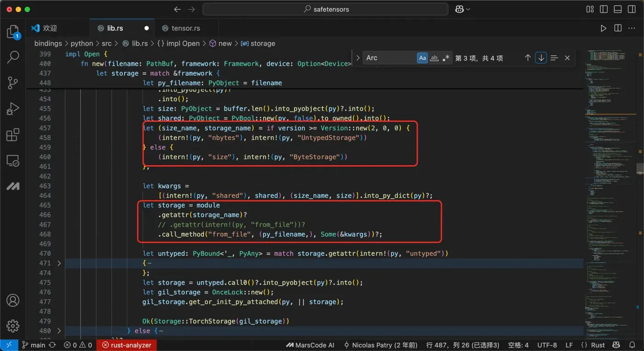Click the Customize Layout icon

[x=590, y=9]
